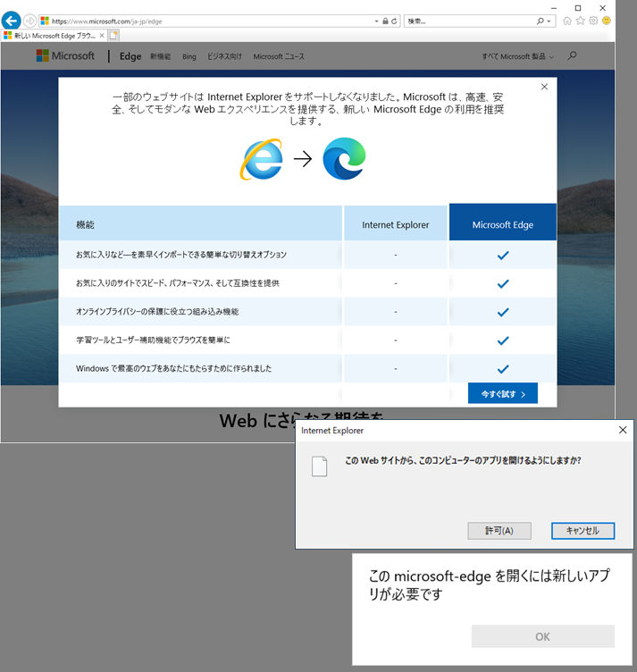Click the 今すぐ試す button
The height and width of the screenshot is (672, 637).
coord(502,393)
